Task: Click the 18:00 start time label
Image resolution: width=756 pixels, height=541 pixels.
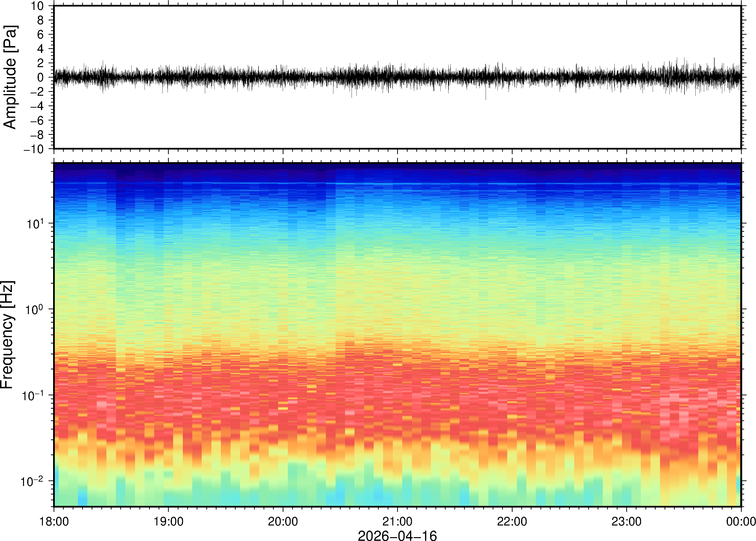Action: pyautogui.click(x=54, y=522)
